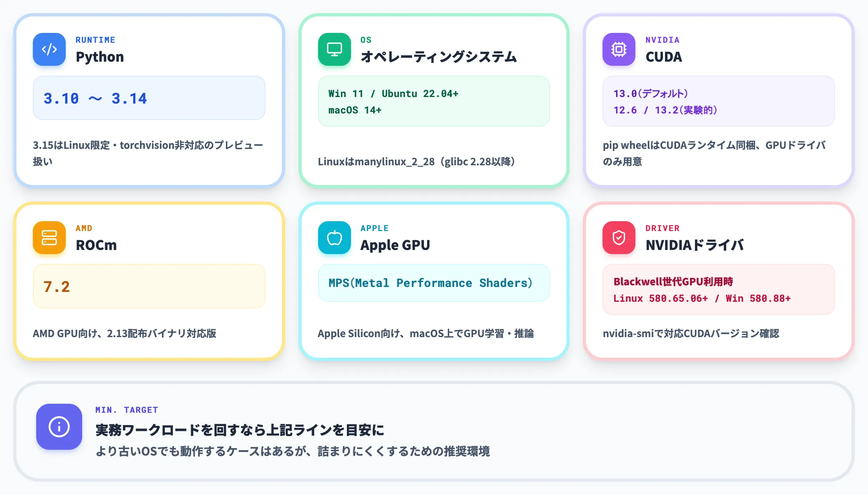This screenshot has height=495, width=868.
Task: Click the 3.15はLinux限定 note under Python
Action: coord(148,153)
